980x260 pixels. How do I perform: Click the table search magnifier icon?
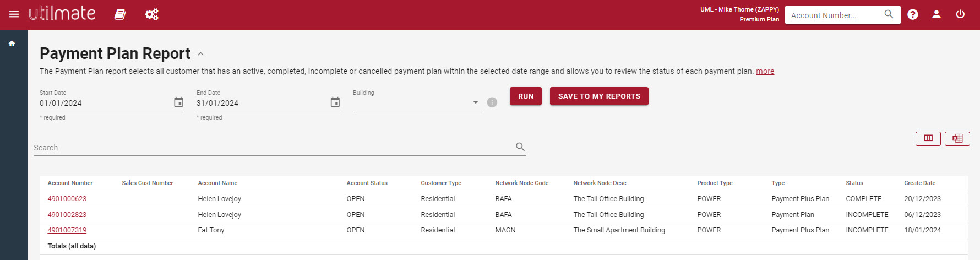520,147
